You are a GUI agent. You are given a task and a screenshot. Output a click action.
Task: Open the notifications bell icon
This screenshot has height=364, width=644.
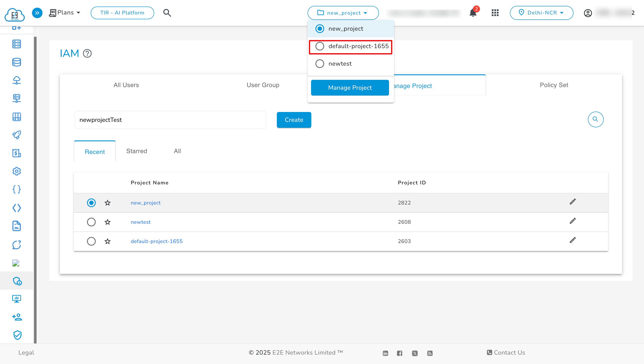(472, 13)
